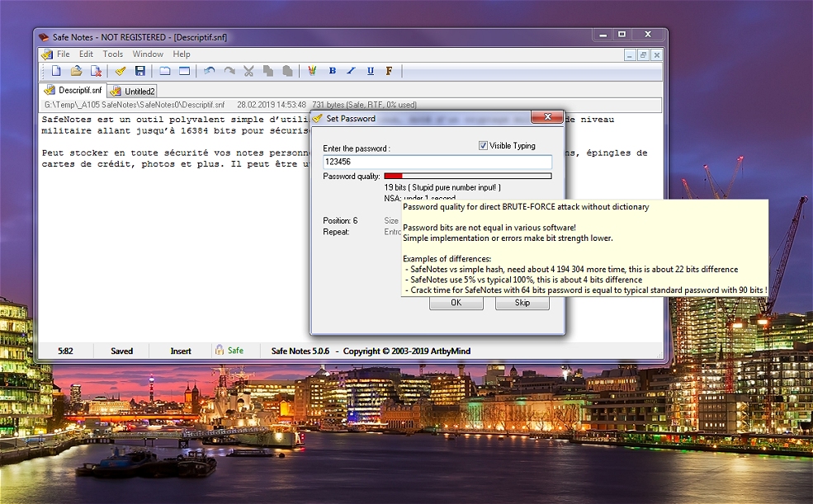Restore the inner document window
Viewport: 813px width, 504px height.
643,55
